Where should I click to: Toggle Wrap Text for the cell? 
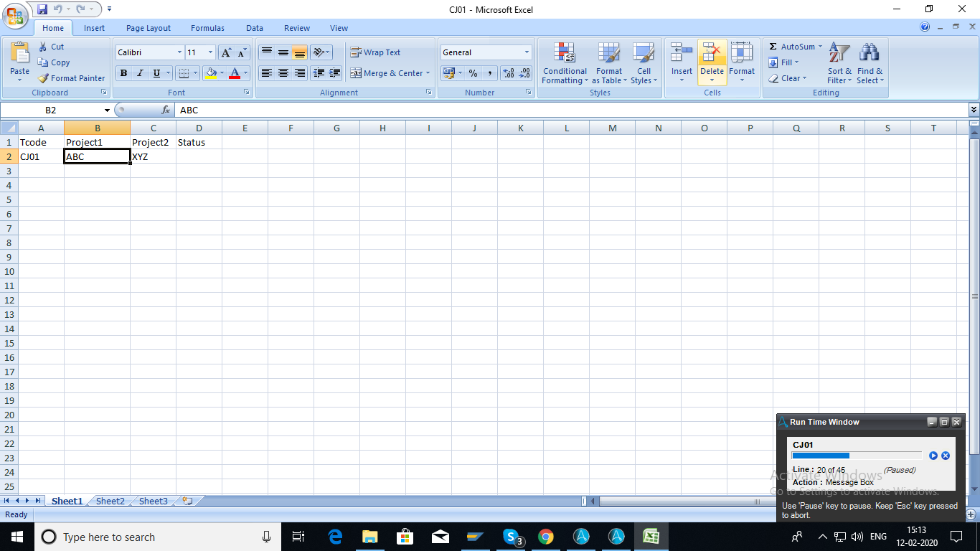click(374, 52)
